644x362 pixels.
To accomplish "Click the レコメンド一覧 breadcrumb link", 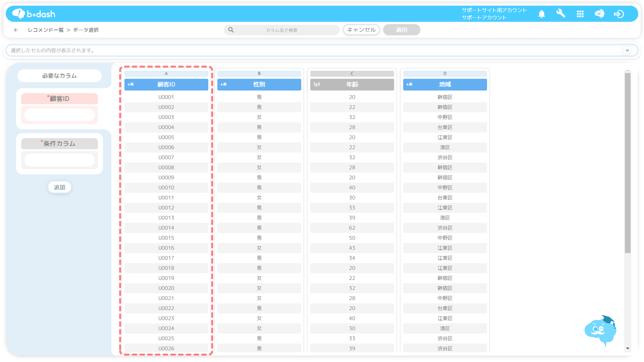I will click(46, 30).
